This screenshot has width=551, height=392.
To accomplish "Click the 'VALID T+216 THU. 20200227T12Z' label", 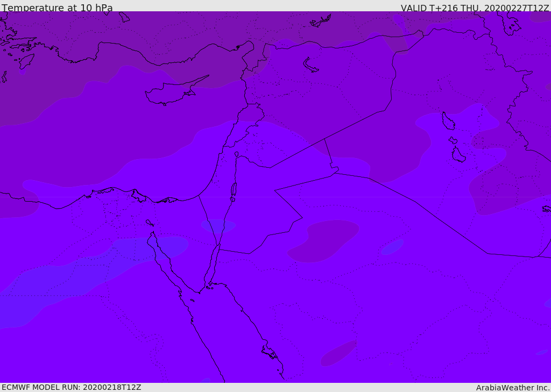I will point(475,8).
